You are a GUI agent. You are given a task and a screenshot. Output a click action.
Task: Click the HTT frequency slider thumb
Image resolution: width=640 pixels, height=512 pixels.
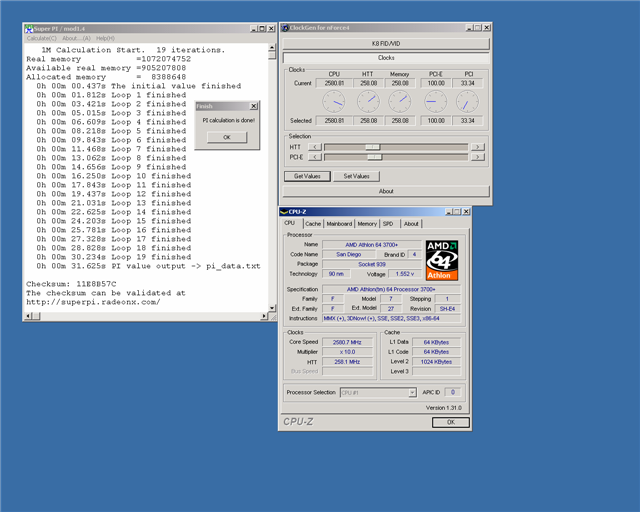pyautogui.click(x=372, y=146)
